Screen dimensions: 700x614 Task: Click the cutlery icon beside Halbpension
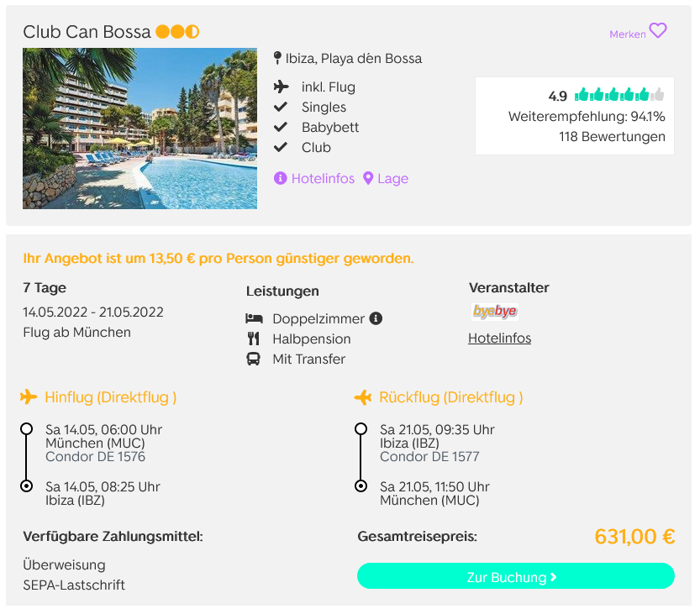pos(253,338)
